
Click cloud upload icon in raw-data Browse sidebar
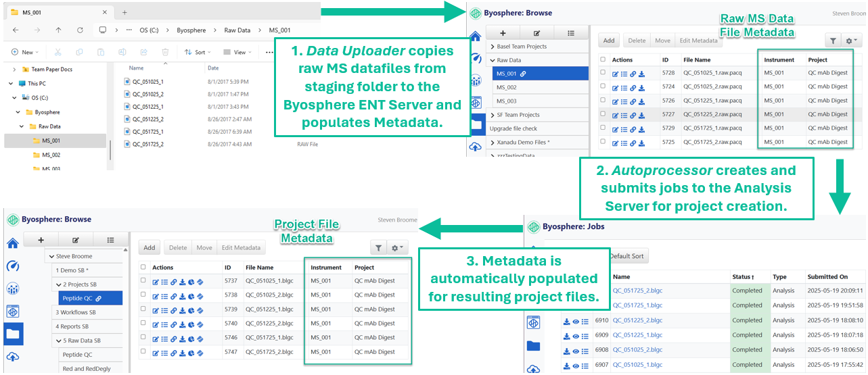(x=476, y=147)
